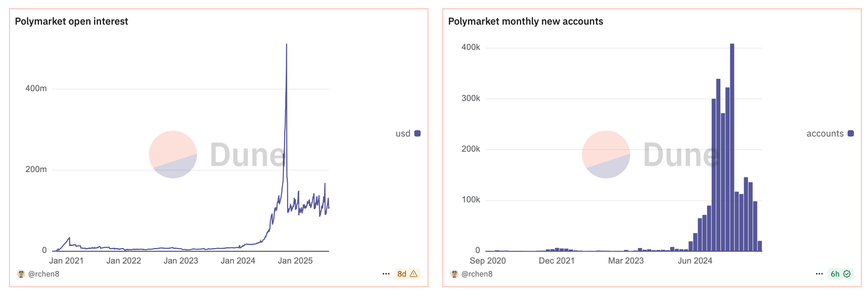
Task: Toggle the usd legend color marker
Action: (417, 133)
